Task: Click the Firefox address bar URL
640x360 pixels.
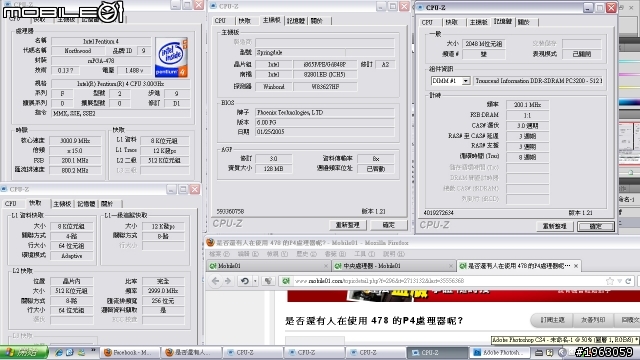Action: pyautogui.click(x=379, y=281)
